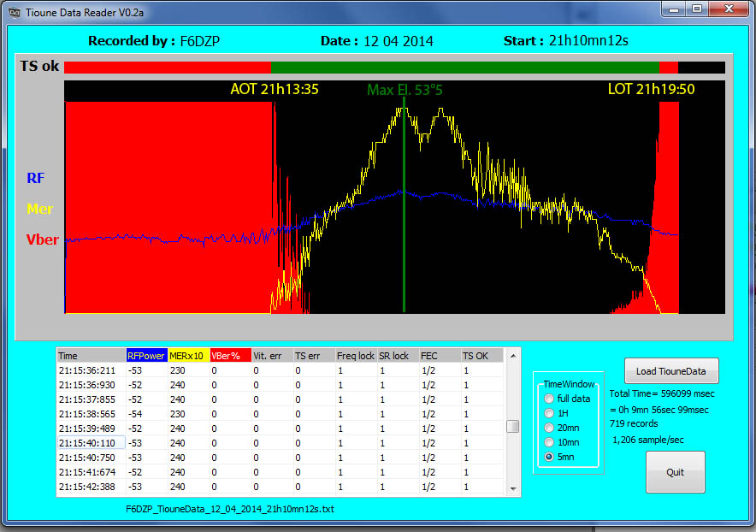Click the blue RFPower column header
The image size is (756, 532).
[x=146, y=356]
